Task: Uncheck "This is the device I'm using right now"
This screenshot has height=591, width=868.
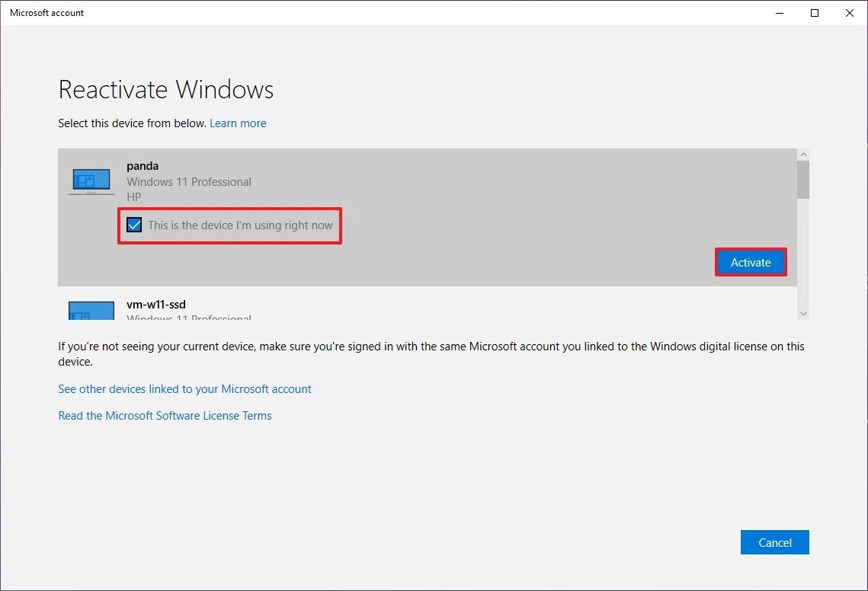Action: coord(134,225)
